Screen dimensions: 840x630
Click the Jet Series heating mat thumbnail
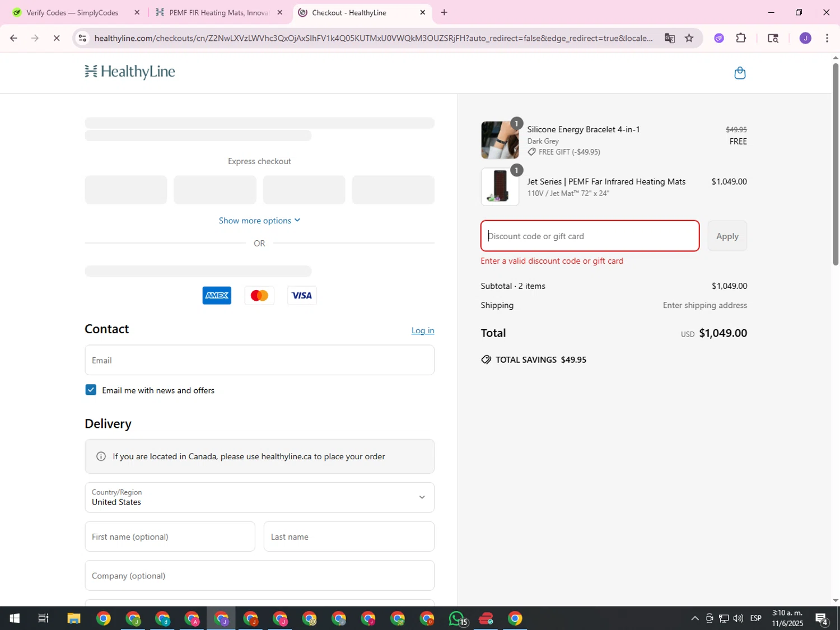pyautogui.click(x=500, y=187)
